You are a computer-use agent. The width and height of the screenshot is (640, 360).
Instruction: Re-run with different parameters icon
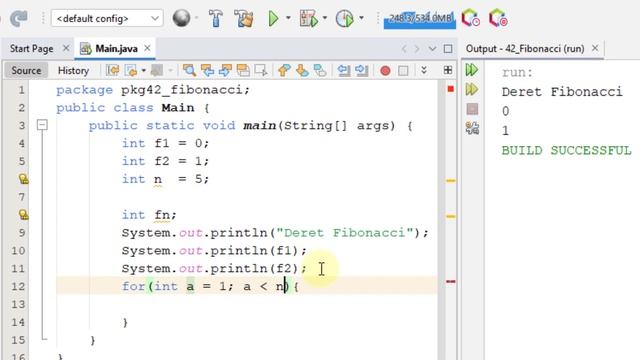pyautogui.click(x=472, y=89)
